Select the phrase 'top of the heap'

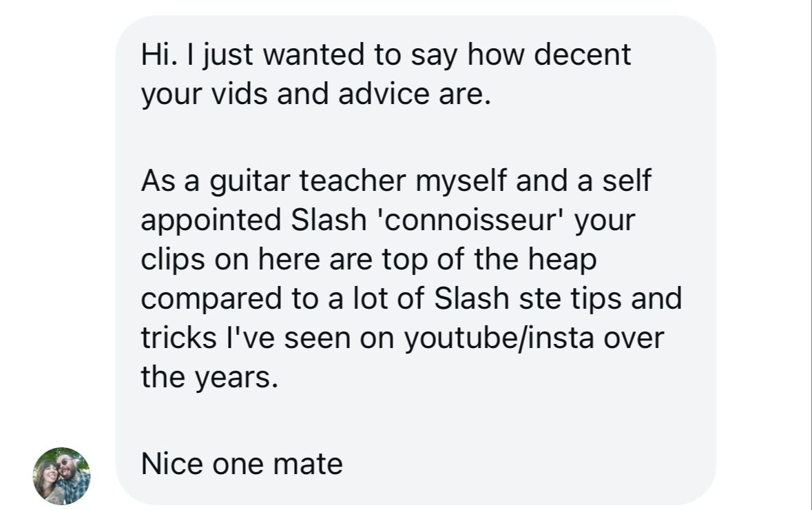click(x=490, y=261)
